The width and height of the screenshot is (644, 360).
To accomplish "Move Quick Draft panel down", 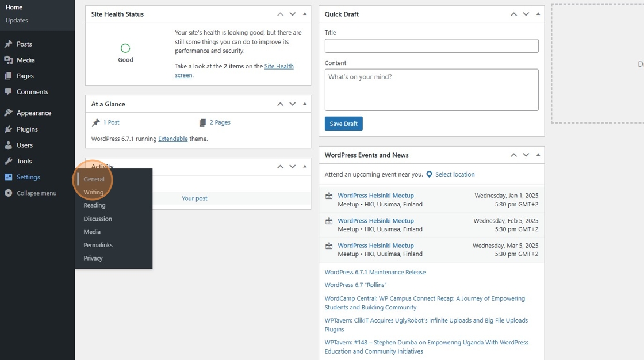I will click(526, 14).
